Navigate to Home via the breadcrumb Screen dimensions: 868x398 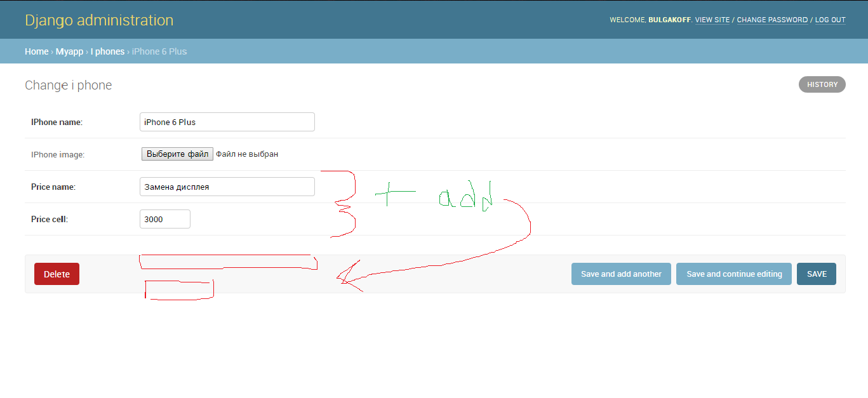36,51
